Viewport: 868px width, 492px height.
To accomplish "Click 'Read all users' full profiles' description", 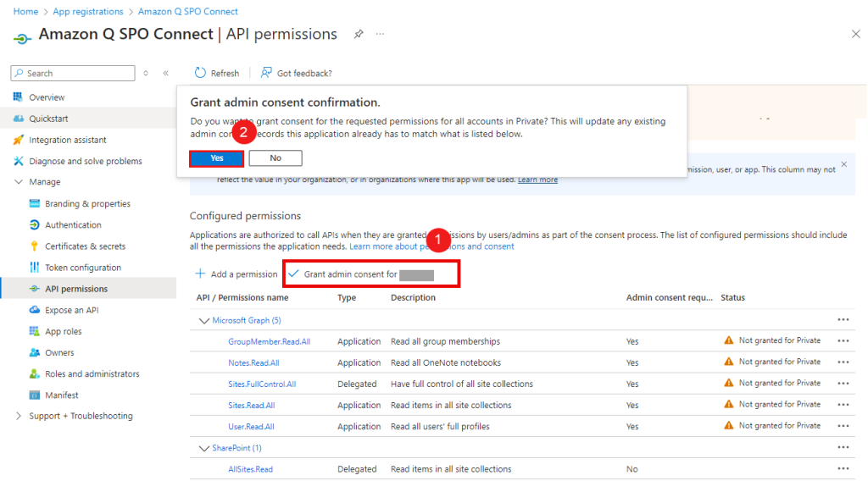I will click(440, 427).
